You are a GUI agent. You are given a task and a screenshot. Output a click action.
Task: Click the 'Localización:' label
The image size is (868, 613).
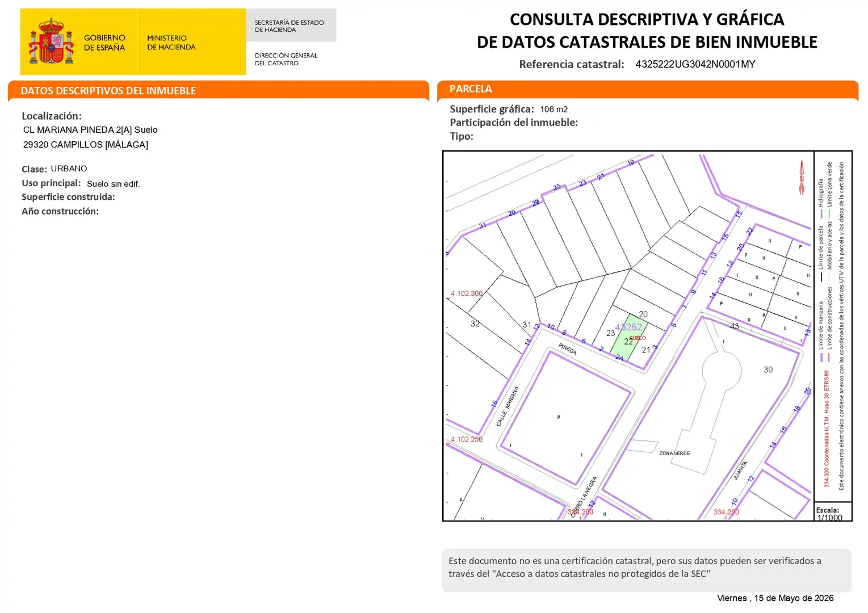pyautogui.click(x=52, y=116)
